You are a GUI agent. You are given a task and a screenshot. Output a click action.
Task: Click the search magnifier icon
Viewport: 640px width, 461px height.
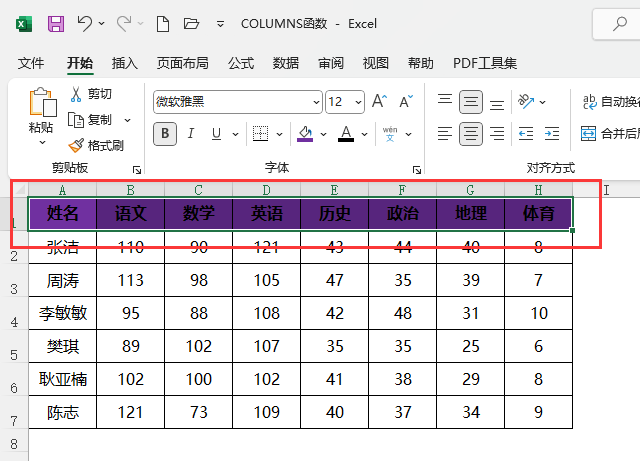coord(620,24)
